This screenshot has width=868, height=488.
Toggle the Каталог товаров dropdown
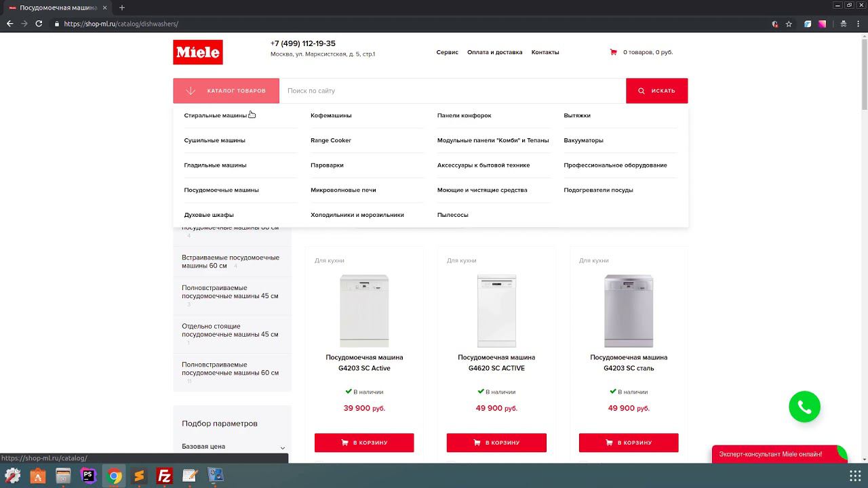(x=226, y=91)
